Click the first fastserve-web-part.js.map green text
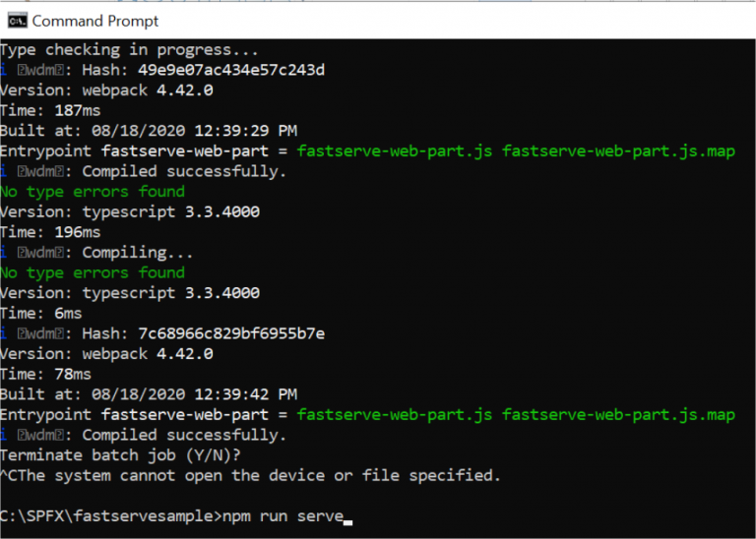Viewport: 756px width, 539px height. 618,151
